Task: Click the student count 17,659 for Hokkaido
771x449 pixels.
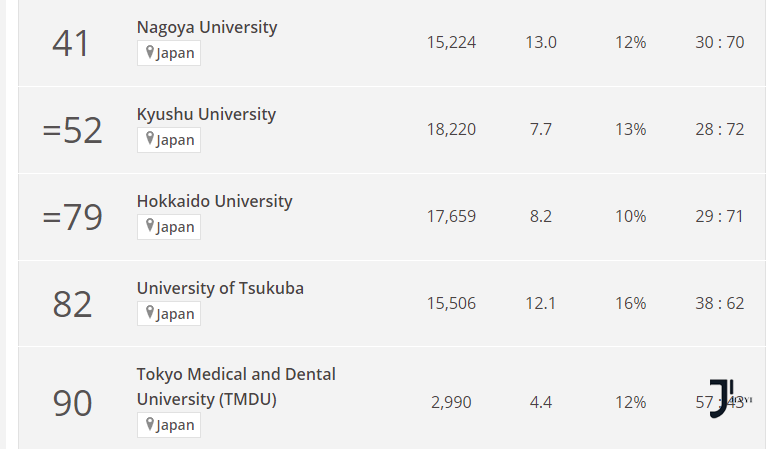Action: [x=451, y=216]
